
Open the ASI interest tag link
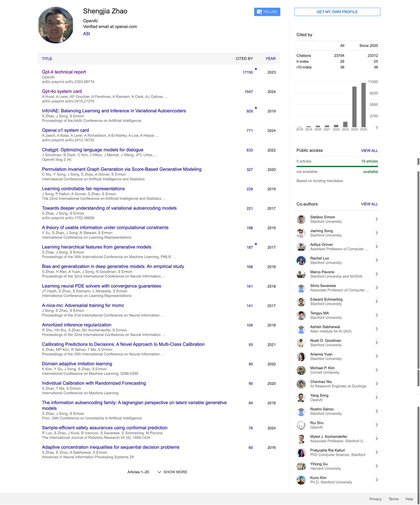point(86,34)
